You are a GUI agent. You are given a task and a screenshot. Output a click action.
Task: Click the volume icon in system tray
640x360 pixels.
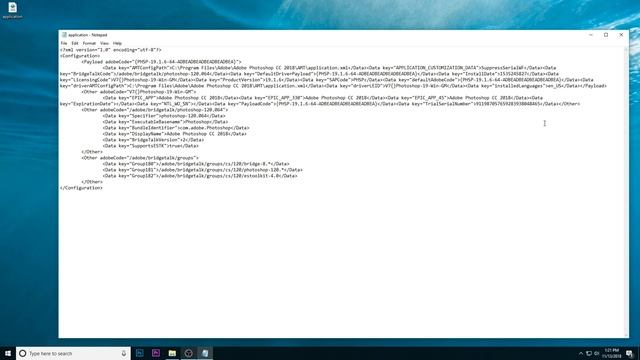[596, 353]
